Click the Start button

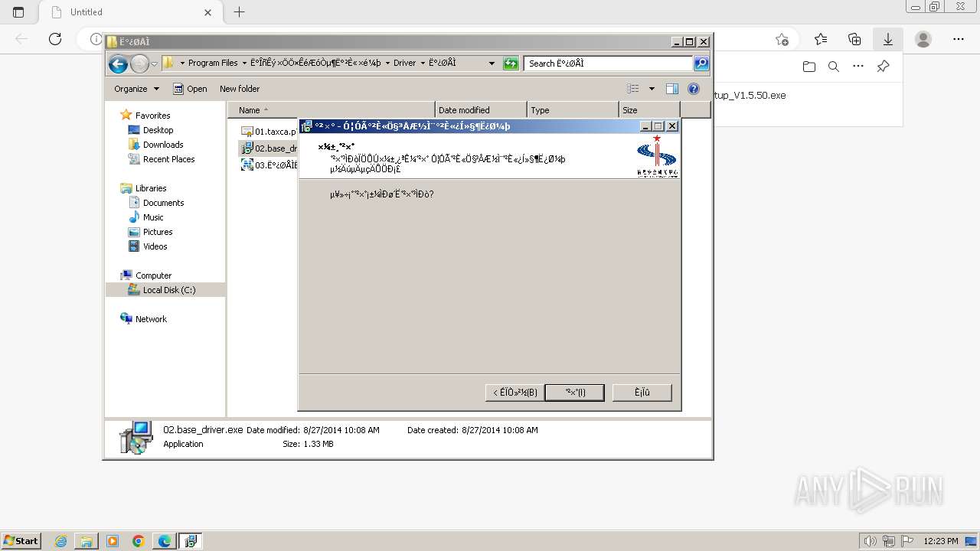[21, 541]
